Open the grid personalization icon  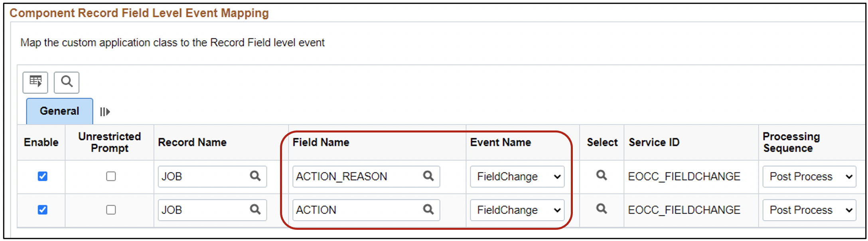click(x=35, y=83)
